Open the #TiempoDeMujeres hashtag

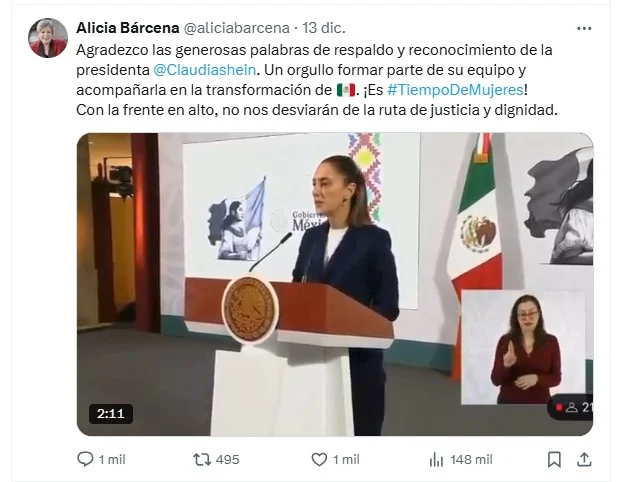point(455,90)
